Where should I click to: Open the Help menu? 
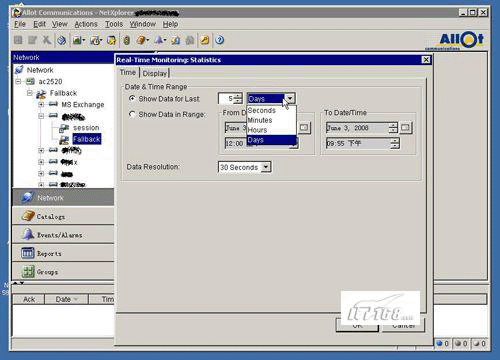(x=170, y=24)
